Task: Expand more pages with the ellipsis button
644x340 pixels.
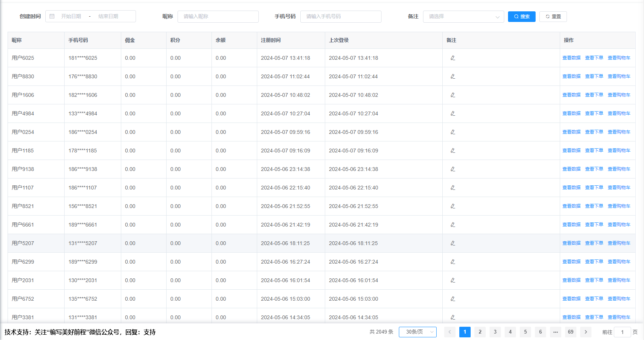Action: click(x=555, y=332)
